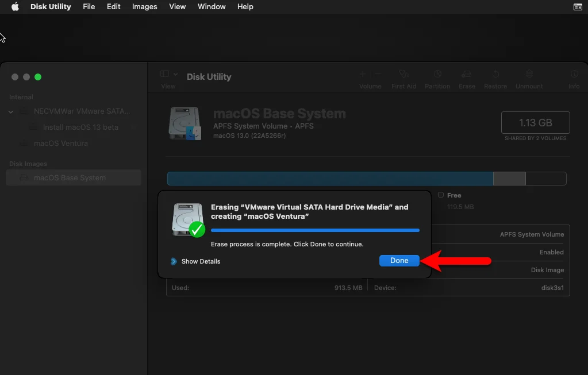Open the View dropdown chevron in toolbar
The image size is (588, 375).
(x=175, y=74)
